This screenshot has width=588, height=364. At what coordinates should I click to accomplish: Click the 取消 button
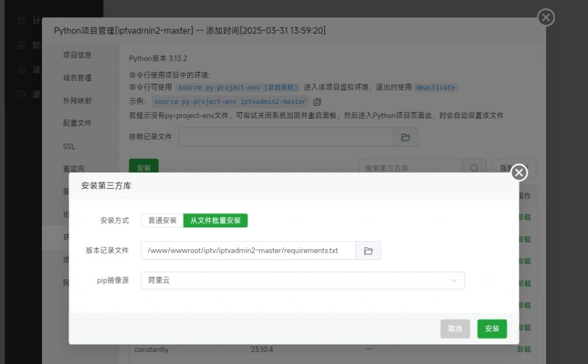click(455, 329)
